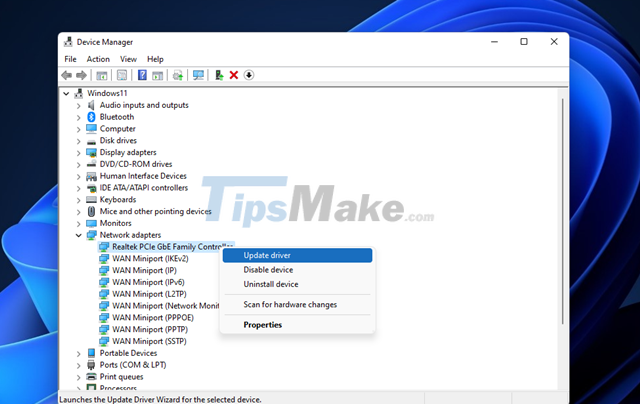Click the IDE ATA/ATAPI controllers icon

91,188
